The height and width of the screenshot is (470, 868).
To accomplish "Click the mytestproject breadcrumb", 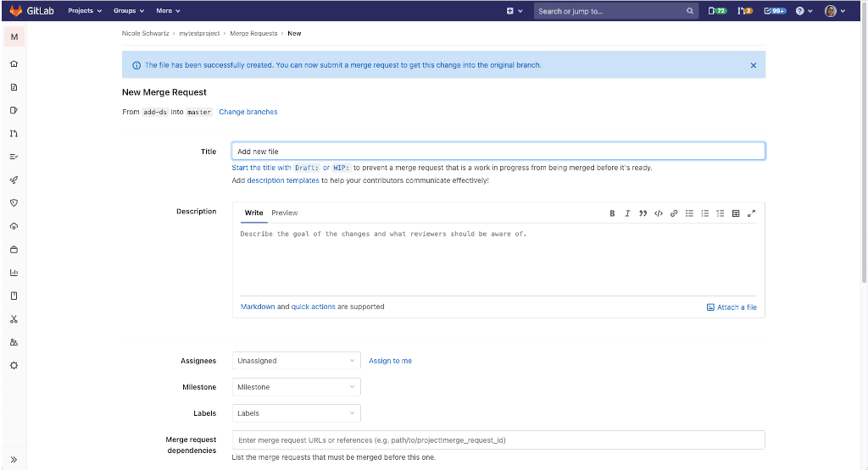I will point(199,33).
